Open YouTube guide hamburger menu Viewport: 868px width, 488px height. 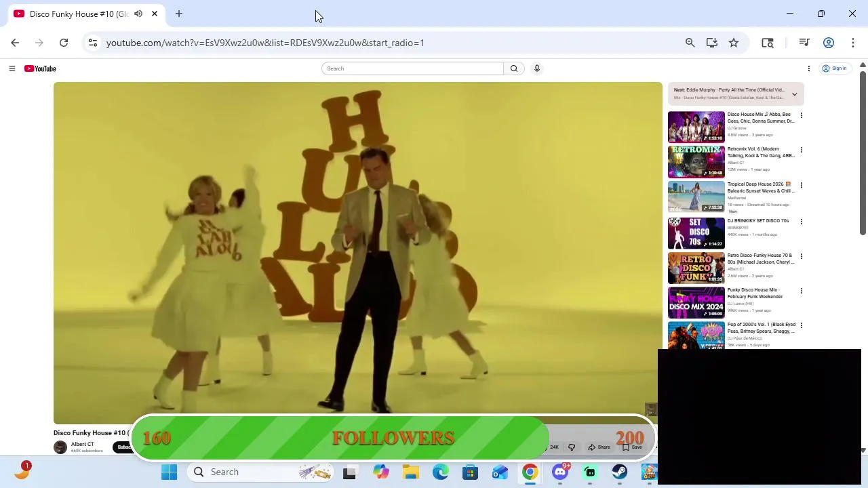click(12, 68)
